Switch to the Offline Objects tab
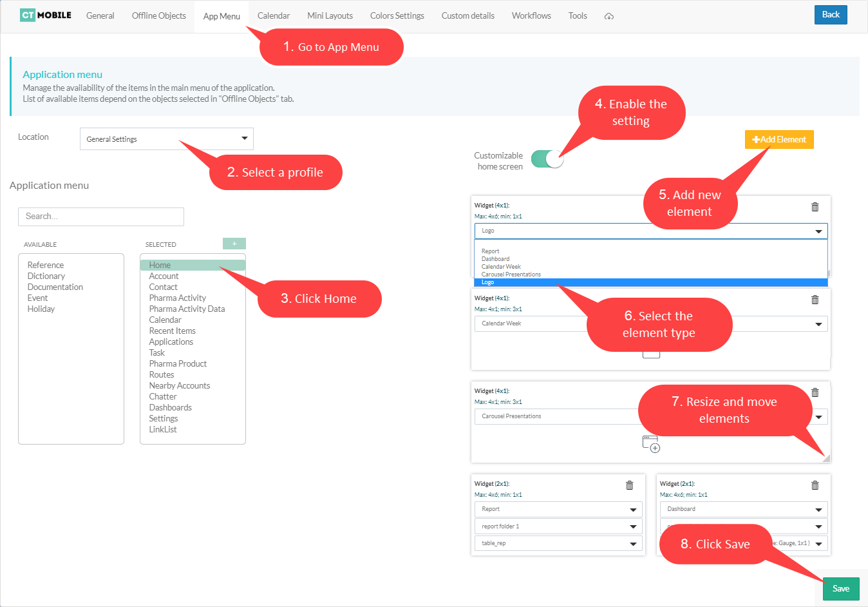This screenshot has width=868, height=607. coord(158,15)
